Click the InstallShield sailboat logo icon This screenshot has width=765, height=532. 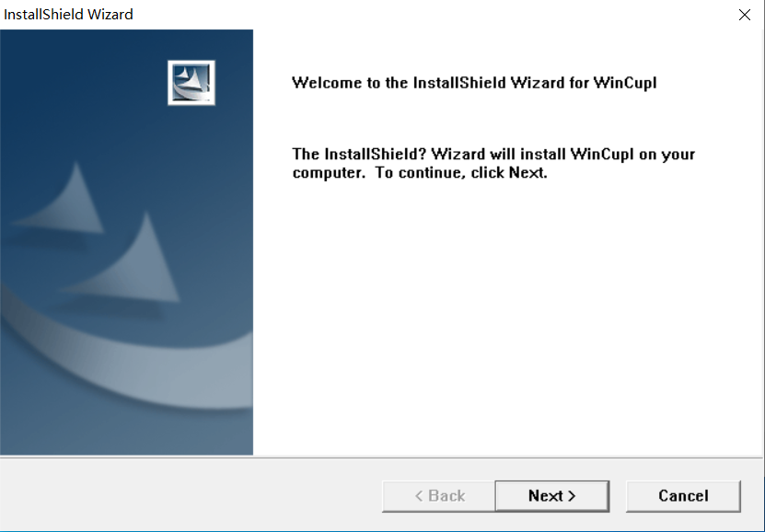pyautogui.click(x=191, y=83)
